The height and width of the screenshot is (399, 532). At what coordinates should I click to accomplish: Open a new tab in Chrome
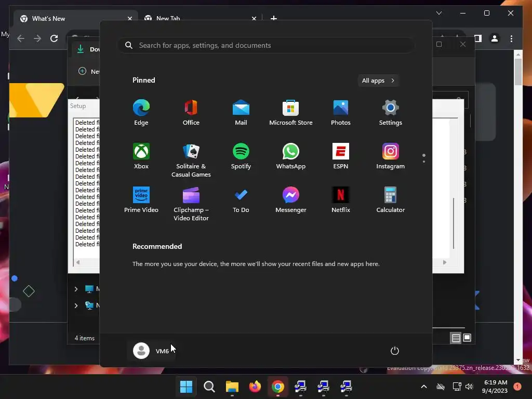tap(274, 18)
